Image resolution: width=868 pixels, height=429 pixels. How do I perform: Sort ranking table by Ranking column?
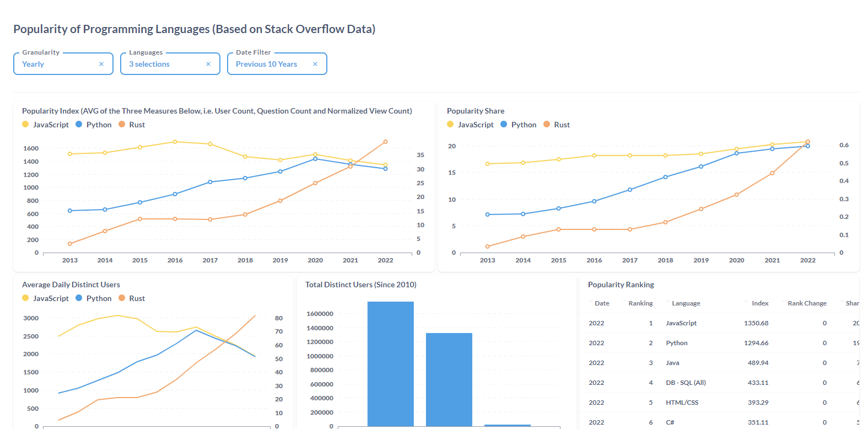[640, 303]
